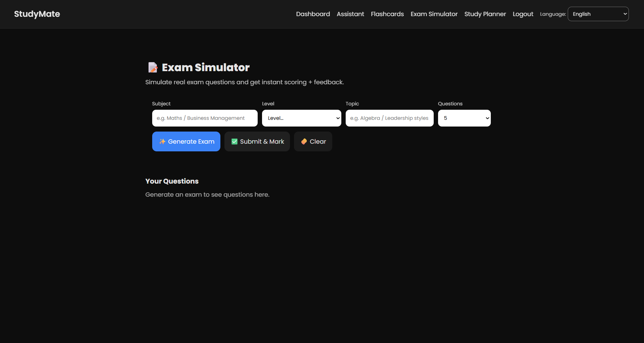Click into the Subject input field
This screenshot has height=343, width=644.
[205, 118]
